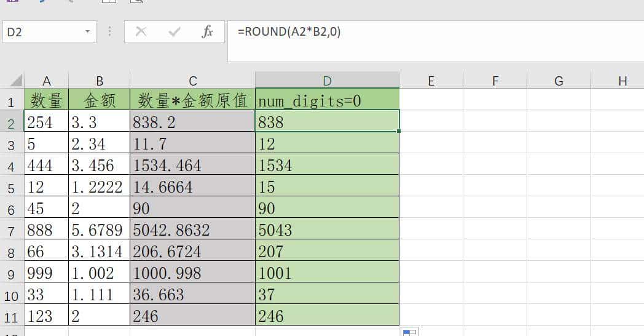Select cell containing 1.111
The image size is (644, 336).
(100, 293)
